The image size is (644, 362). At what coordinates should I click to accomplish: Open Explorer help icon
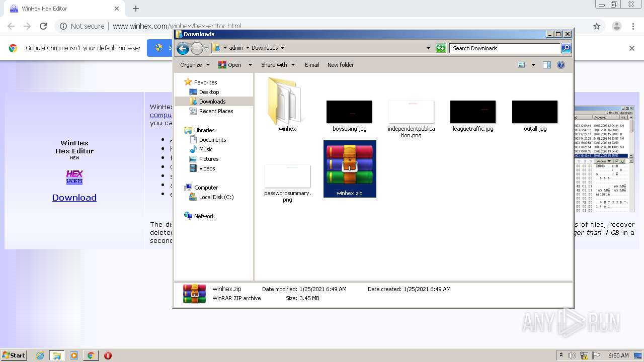(561, 65)
